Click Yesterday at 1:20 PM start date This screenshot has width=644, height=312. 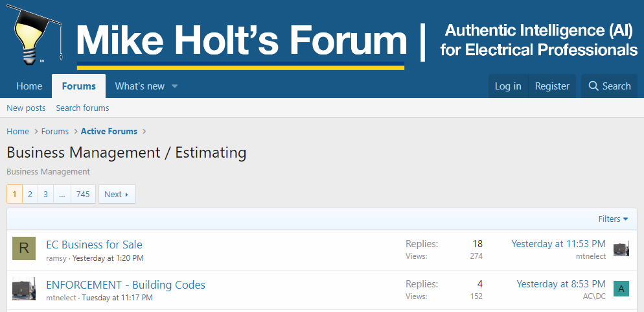(108, 258)
